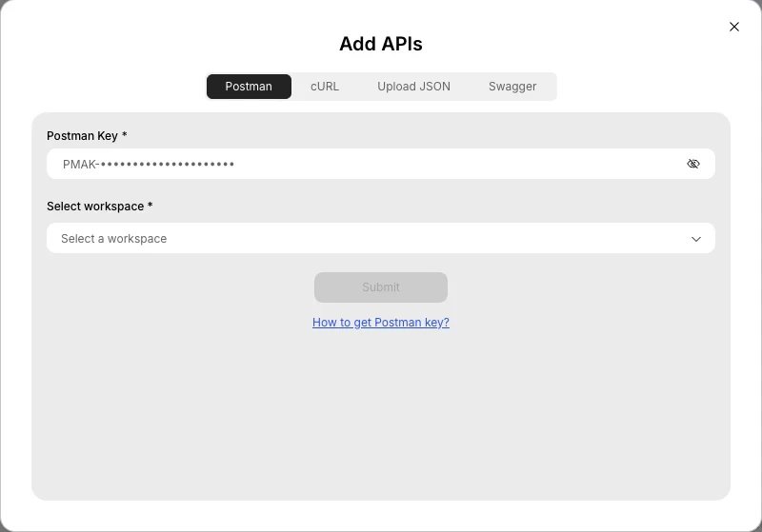Open How to get Postman key link
The height and width of the screenshot is (532, 762).
point(380,323)
